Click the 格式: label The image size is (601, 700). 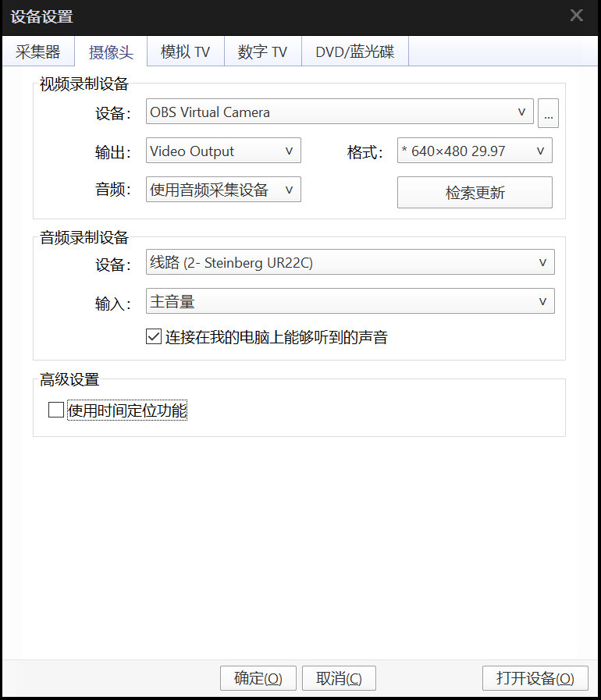365,152
